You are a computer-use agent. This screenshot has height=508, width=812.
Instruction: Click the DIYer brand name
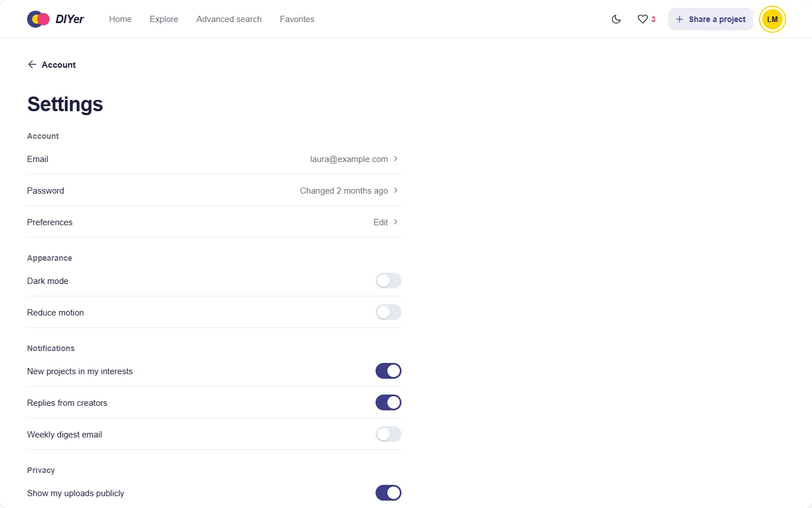(70, 19)
